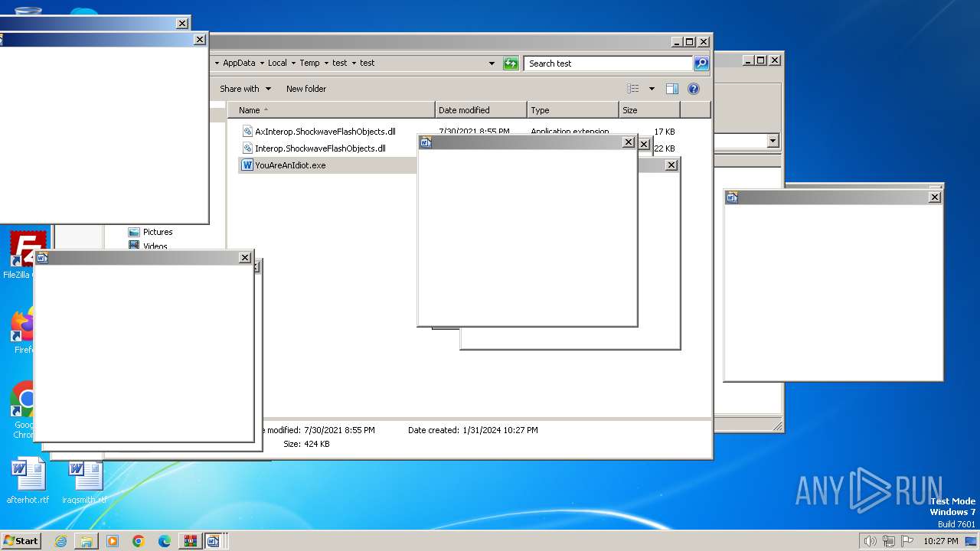
Task: Open Google Chrome from the taskbar
Action: (139, 541)
